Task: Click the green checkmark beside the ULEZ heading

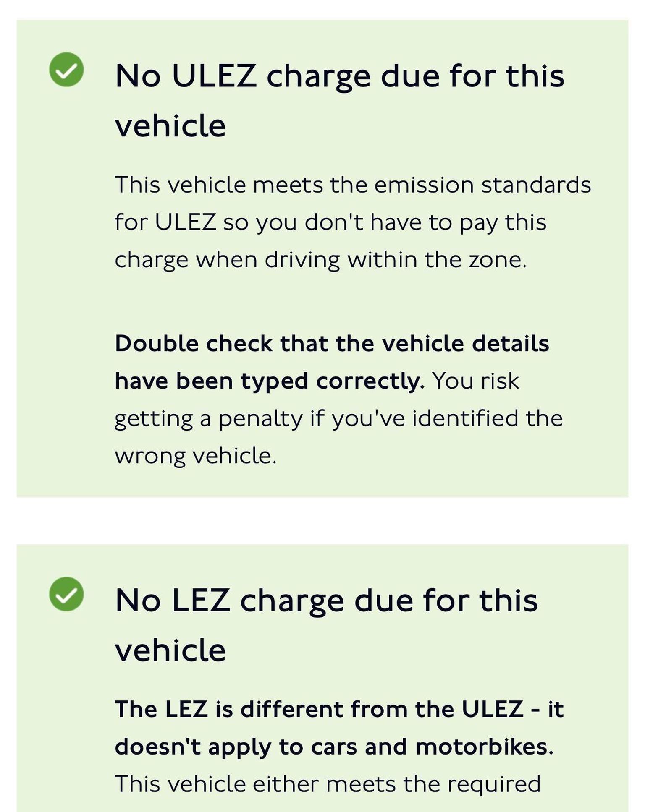Action: [x=66, y=70]
